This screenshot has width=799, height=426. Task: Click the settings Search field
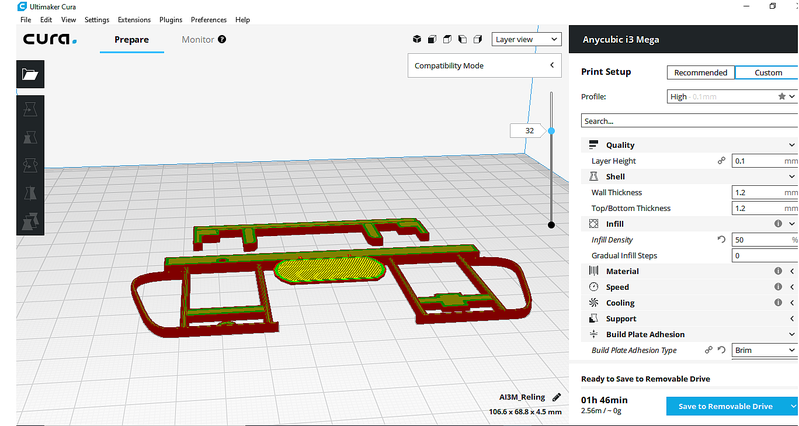click(x=690, y=121)
